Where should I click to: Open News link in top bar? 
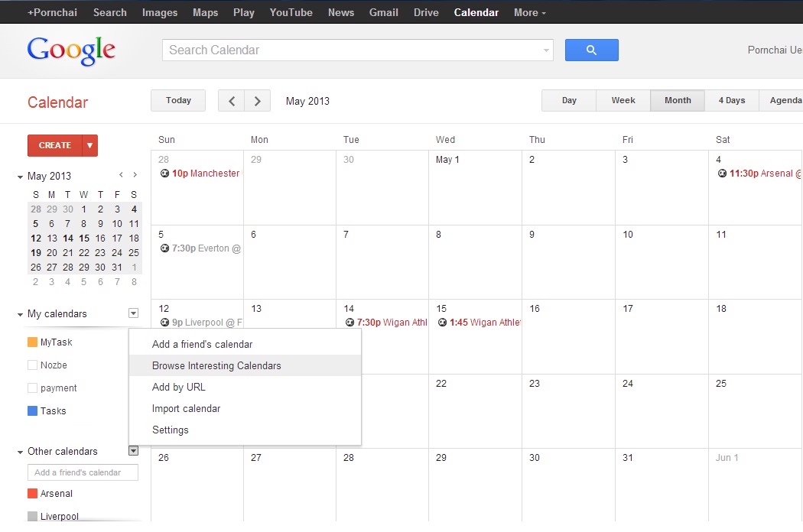pos(341,12)
